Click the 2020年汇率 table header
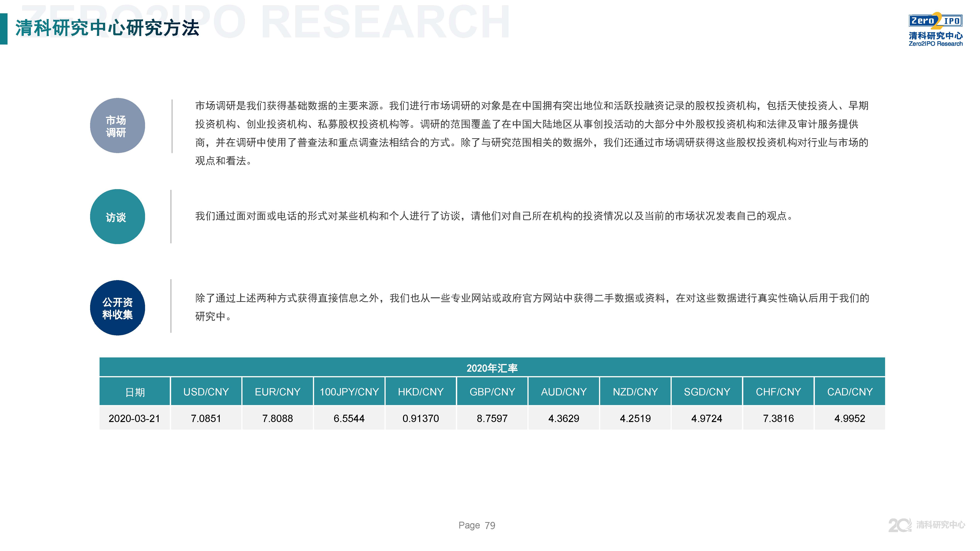980x551 pixels. tap(492, 368)
